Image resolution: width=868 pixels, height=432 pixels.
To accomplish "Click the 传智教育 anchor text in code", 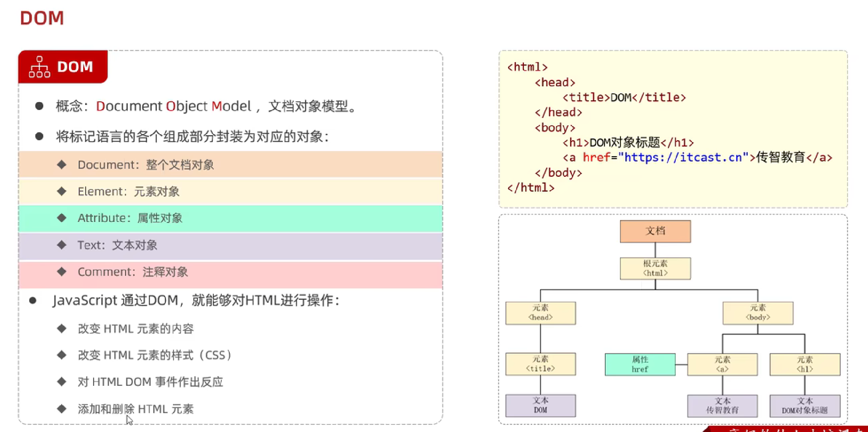I will [x=780, y=157].
